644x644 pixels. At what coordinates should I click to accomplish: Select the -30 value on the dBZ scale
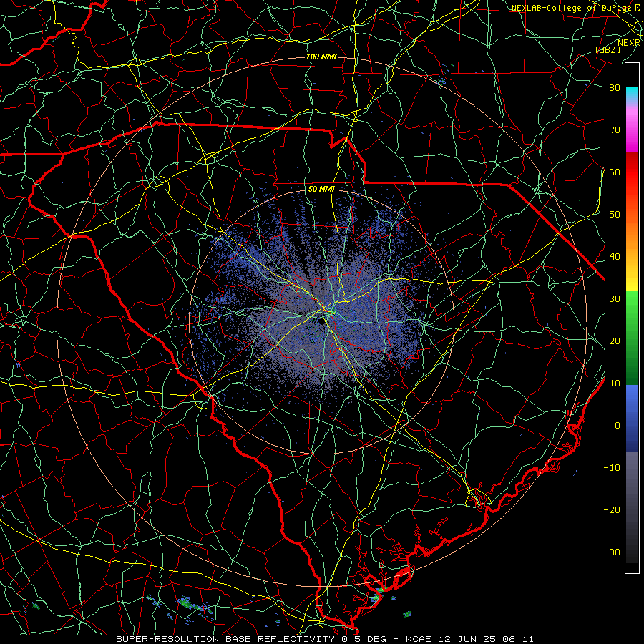pos(612,552)
